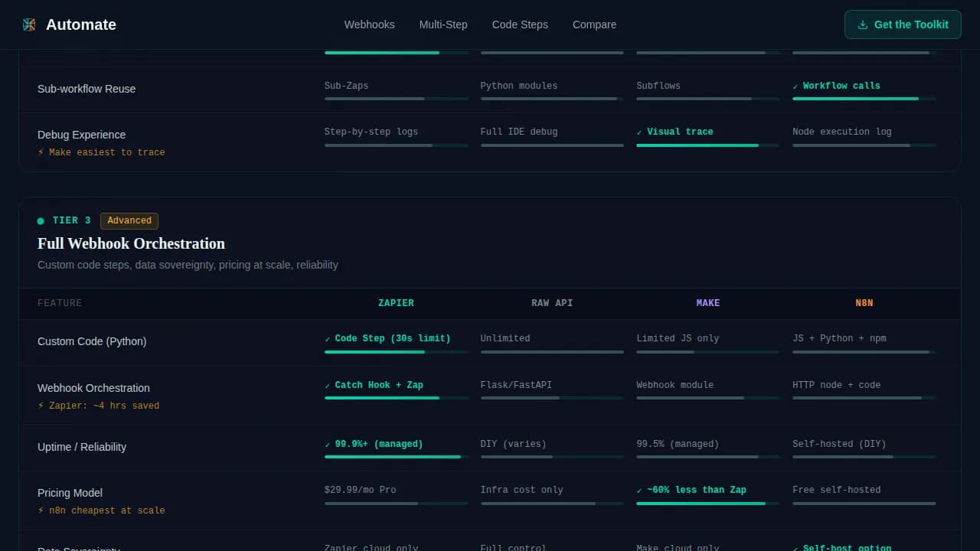This screenshot has height=551, width=980.
Task: Click the Webhook Orchestration row label
Action: (x=93, y=388)
